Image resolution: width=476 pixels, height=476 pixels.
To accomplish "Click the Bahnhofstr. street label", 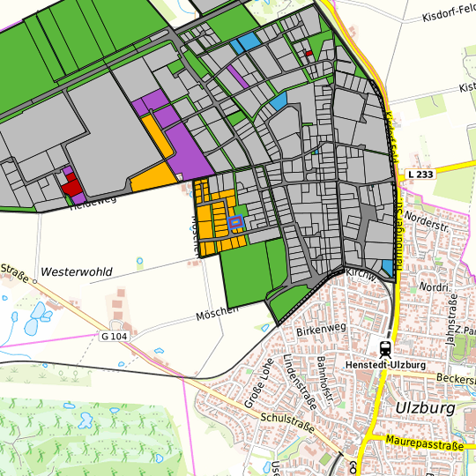I will pyautogui.click(x=324, y=381).
